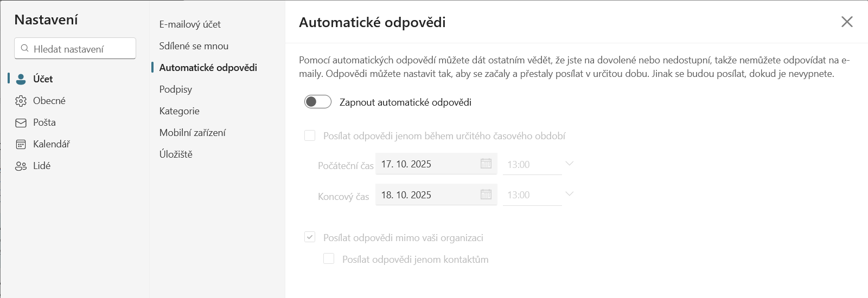Uncheck Posílat odpovědi mimo vaši organizaci

pyautogui.click(x=310, y=237)
